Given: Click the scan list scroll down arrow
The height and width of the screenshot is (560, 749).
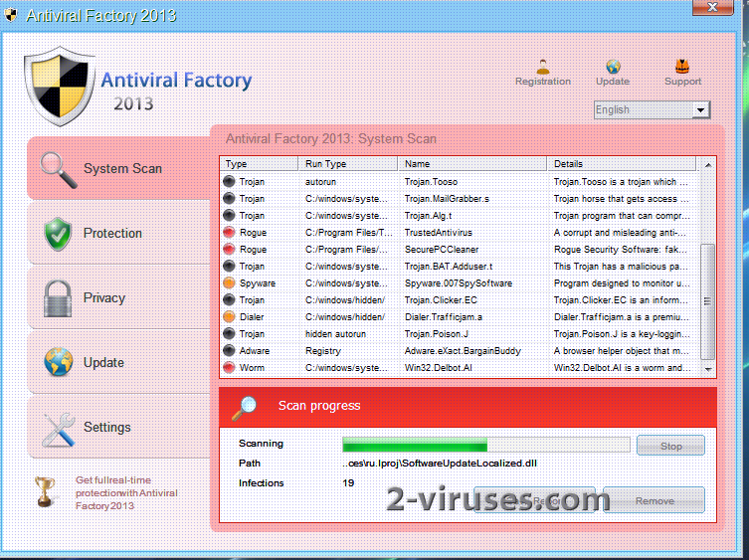Looking at the screenshot, I should pos(708,369).
